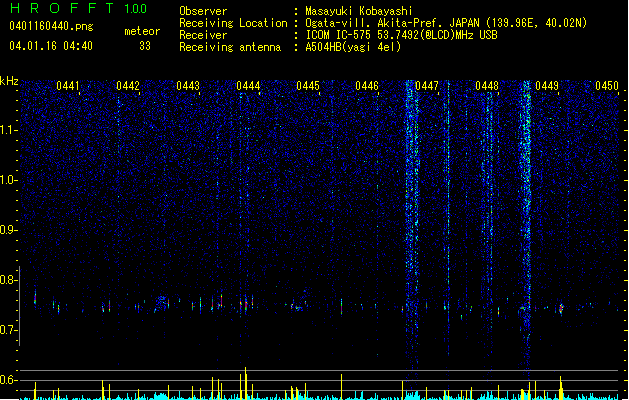Click the kHz axis unit label
Viewport: 629px width, 400px height.
pos(9,81)
